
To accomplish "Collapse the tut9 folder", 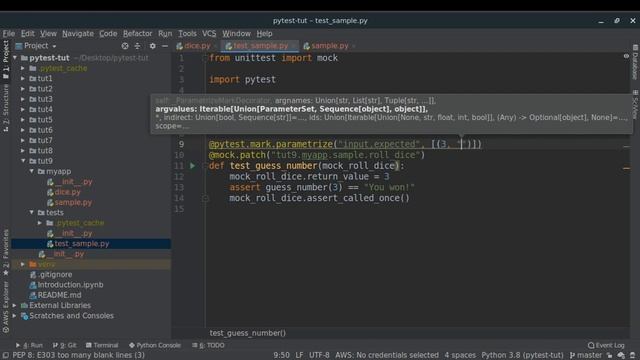I will click(x=23, y=161).
